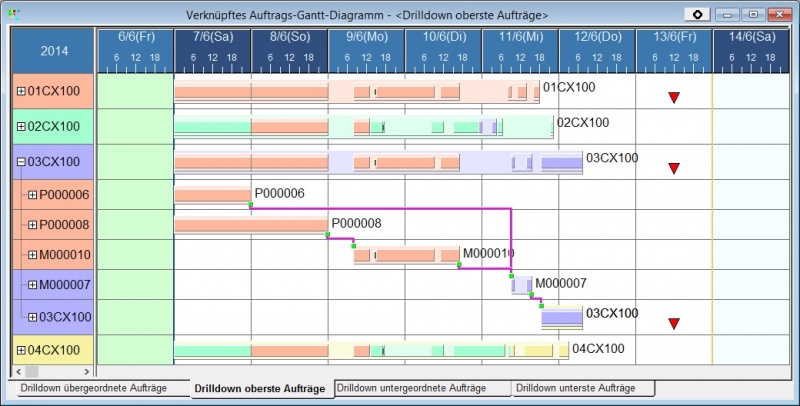
Task: Expand the 04CX100 order row
Action: pyautogui.click(x=21, y=350)
